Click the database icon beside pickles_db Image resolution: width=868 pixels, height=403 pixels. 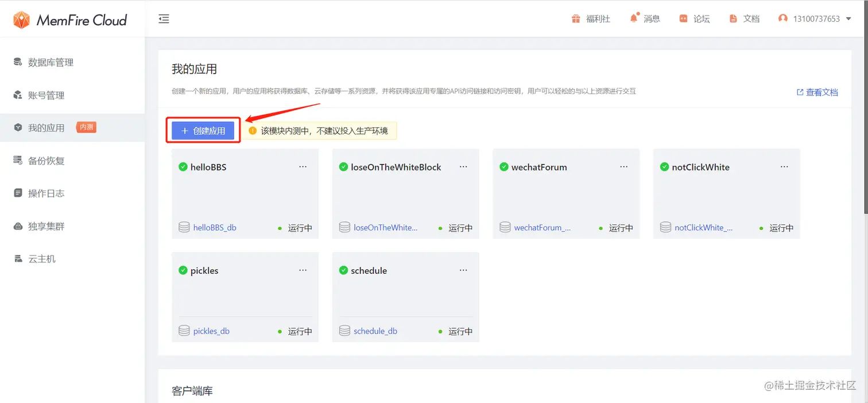coord(184,331)
